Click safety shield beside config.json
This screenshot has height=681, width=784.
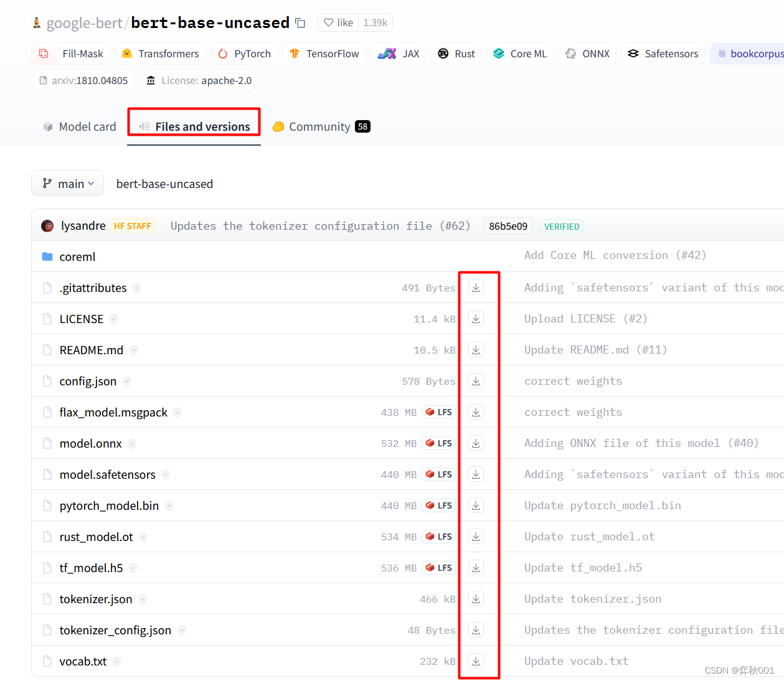tap(127, 381)
